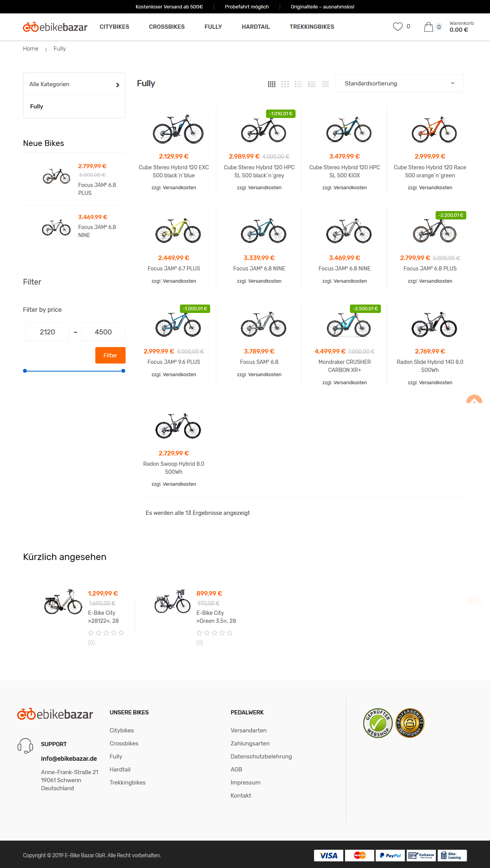
Task: Select the second dotted grid view icon
Action: point(285,84)
